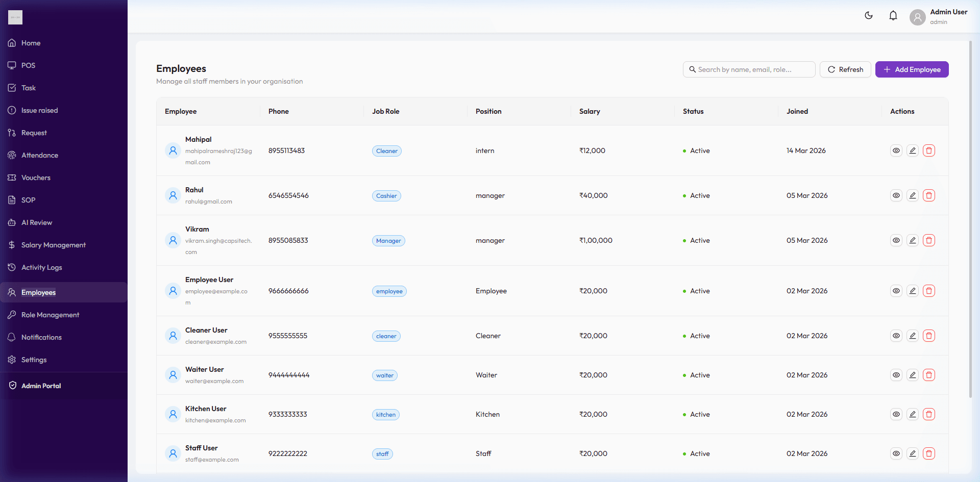The image size is (980, 482).
Task: Click the Cashier job role badge
Action: point(386,196)
